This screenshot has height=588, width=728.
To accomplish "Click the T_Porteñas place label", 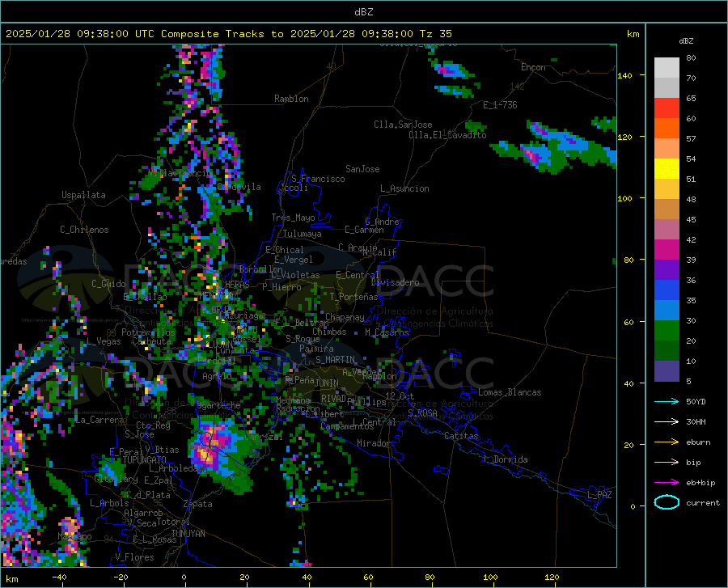I will [353, 297].
